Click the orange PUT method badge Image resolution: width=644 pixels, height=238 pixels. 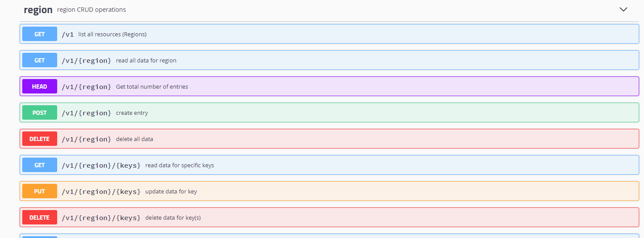pyautogui.click(x=39, y=191)
